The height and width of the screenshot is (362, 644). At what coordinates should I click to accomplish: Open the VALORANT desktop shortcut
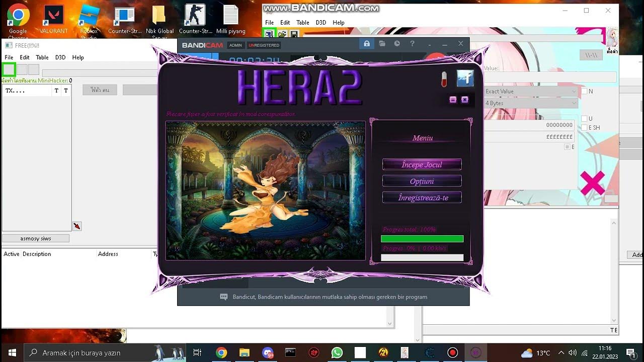pos(53,20)
